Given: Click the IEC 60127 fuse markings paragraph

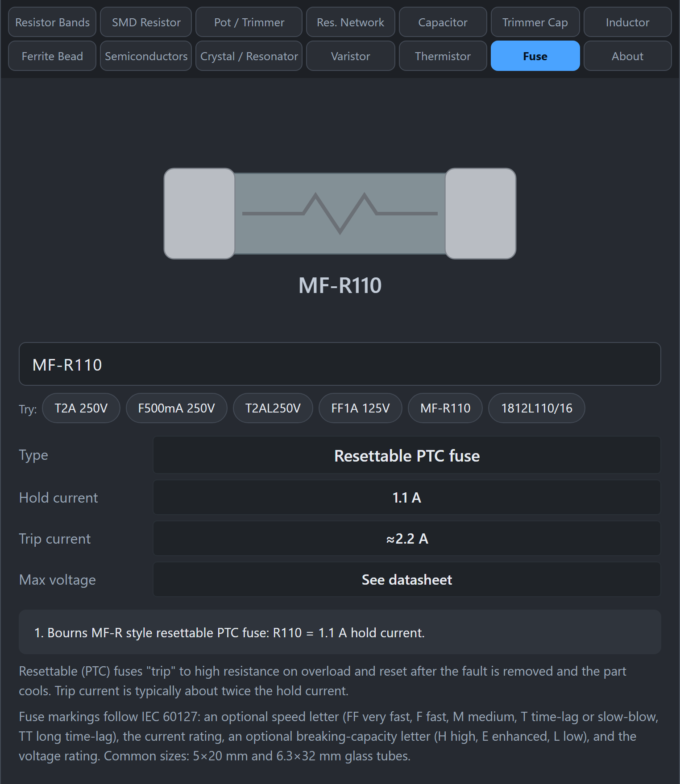Looking at the screenshot, I should (339, 736).
